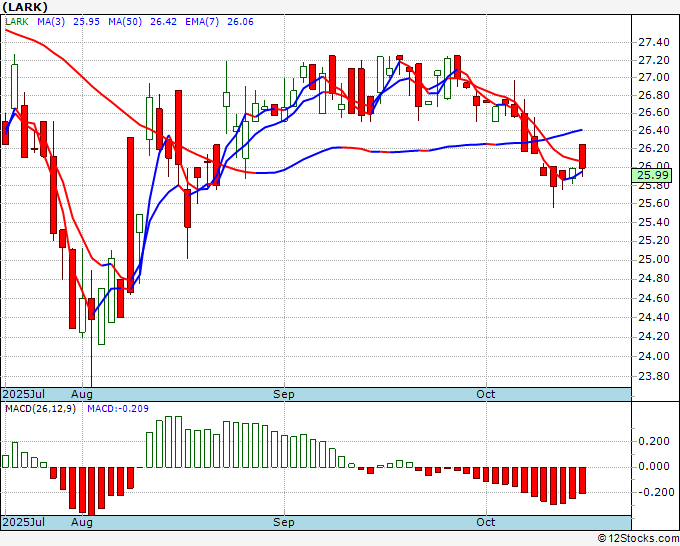Click the 24.80 price axis label
Screen dimensions: 680x546
(x=654, y=279)
